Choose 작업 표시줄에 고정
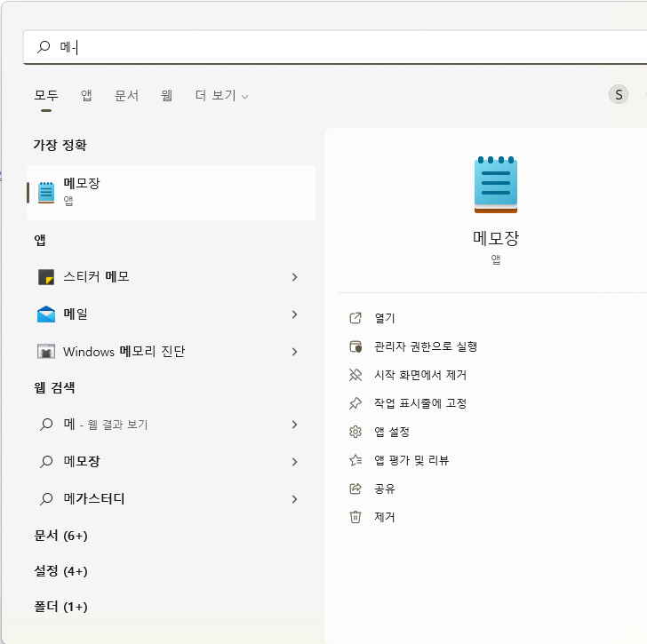The image size is (647, 644). point(420,403)
